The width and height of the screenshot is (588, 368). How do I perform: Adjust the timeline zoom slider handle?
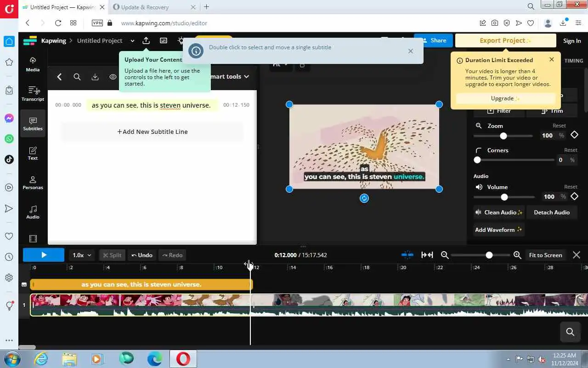[489, 255]
